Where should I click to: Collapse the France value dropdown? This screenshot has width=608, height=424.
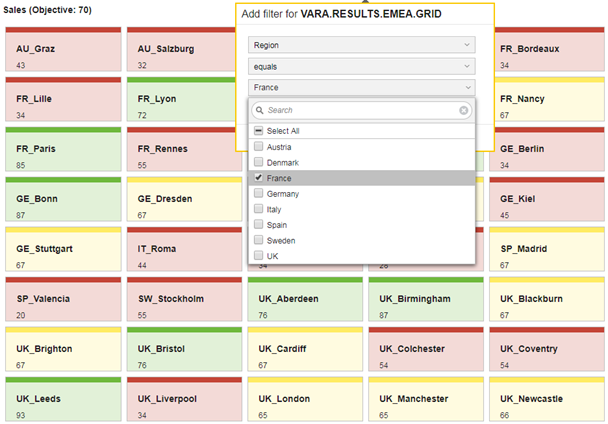(361, 88)
